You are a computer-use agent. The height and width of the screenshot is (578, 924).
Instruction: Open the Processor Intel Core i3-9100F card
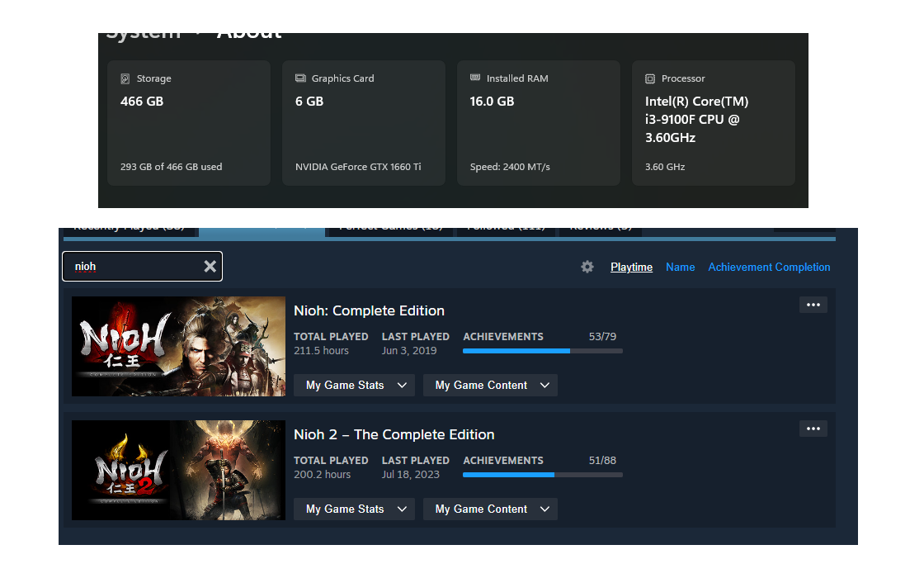tap(714, 123)
